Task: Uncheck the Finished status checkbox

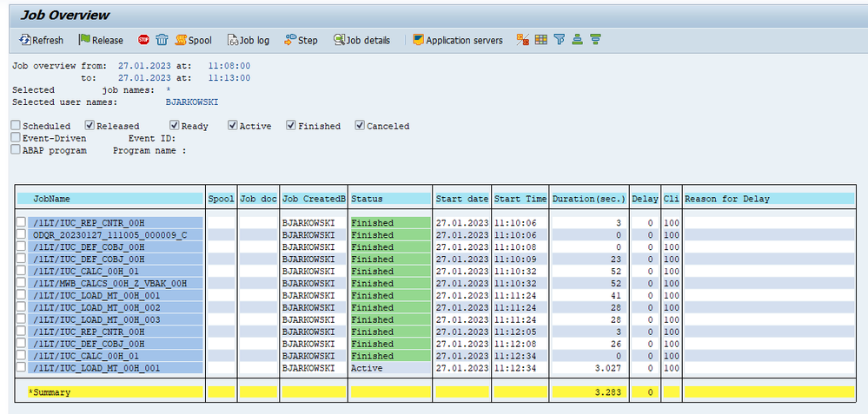Action: click(291, 126)
